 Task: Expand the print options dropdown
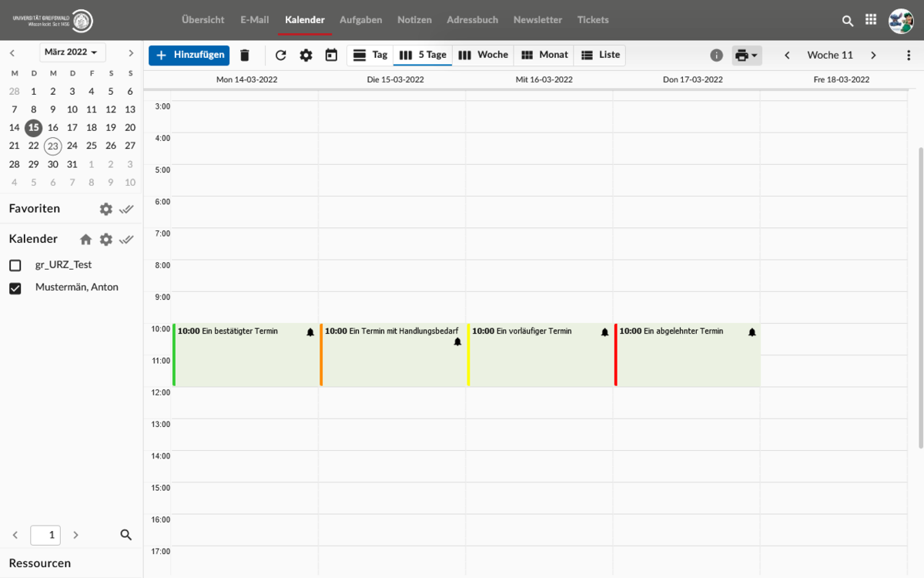[x=746, y=55]
